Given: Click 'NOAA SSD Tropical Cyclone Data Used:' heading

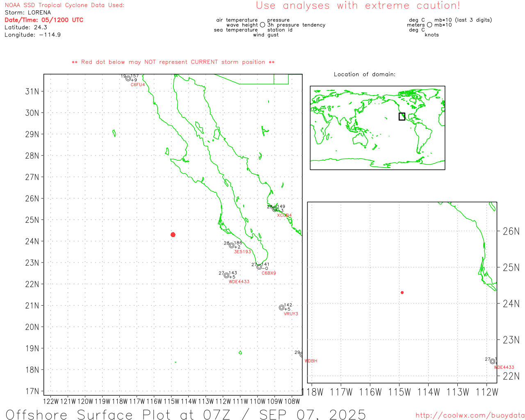Looking at the screenshot, I should pos(64,5).
